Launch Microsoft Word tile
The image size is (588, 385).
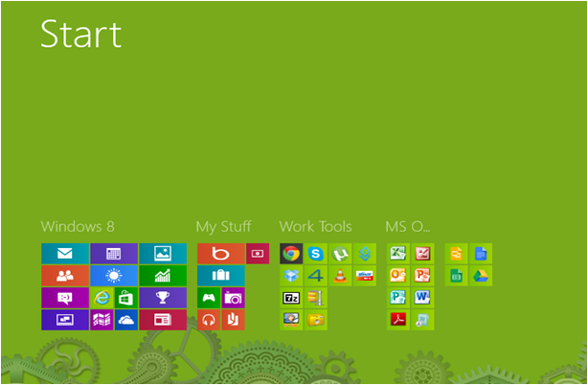point(422,298)
